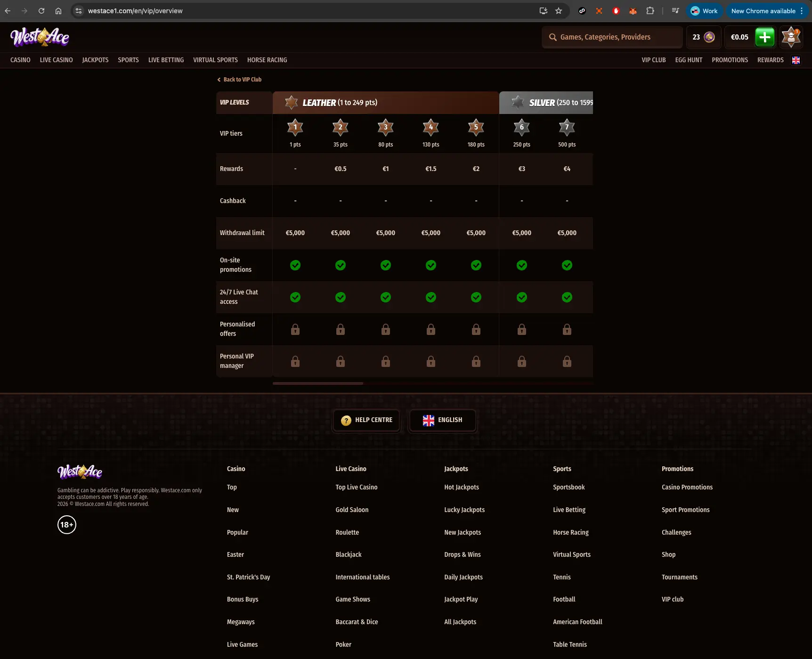
Task: Click 24/7 Live Chat checkmark under tier 2
Action: [341, 297]
